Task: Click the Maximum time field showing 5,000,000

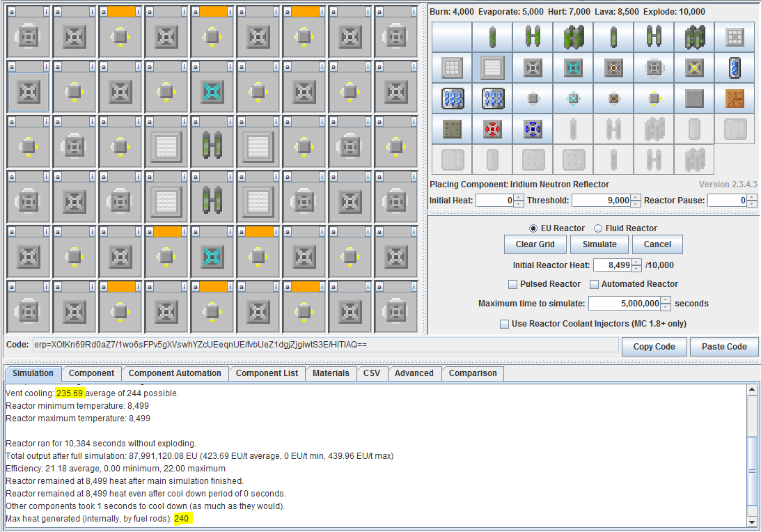Action: point(625,304)
